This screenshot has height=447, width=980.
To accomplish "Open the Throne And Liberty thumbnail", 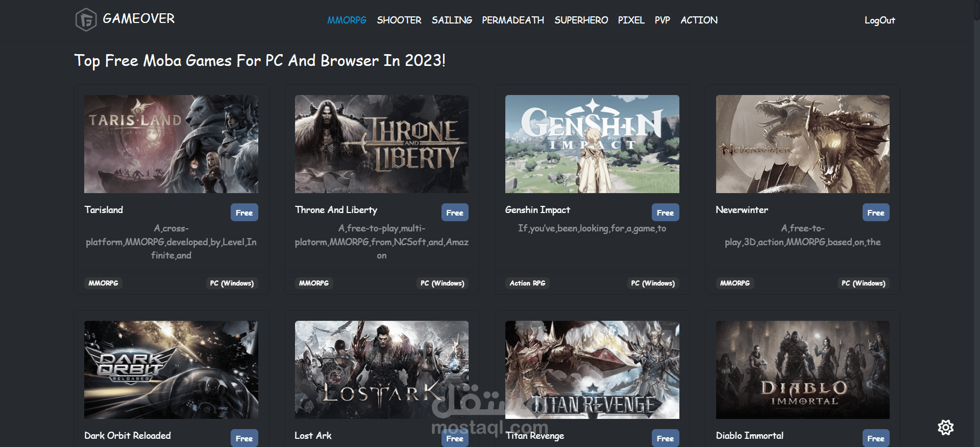I will click(382, 144).
